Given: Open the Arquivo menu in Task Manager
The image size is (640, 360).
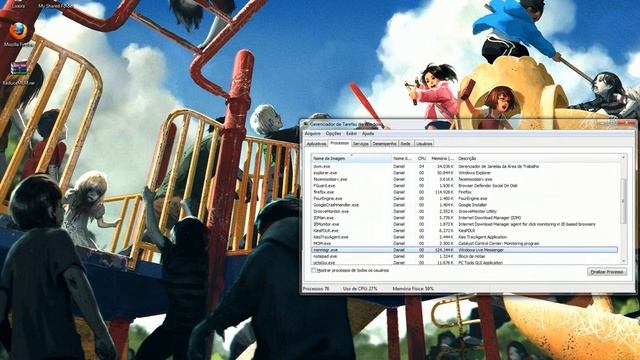Looking at the screenshot, I should [x=313, y=133].
